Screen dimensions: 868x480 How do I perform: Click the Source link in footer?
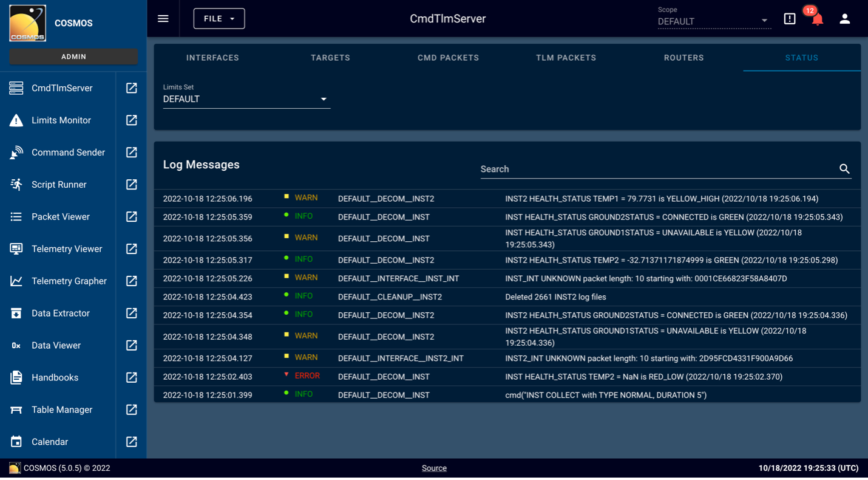434,468
